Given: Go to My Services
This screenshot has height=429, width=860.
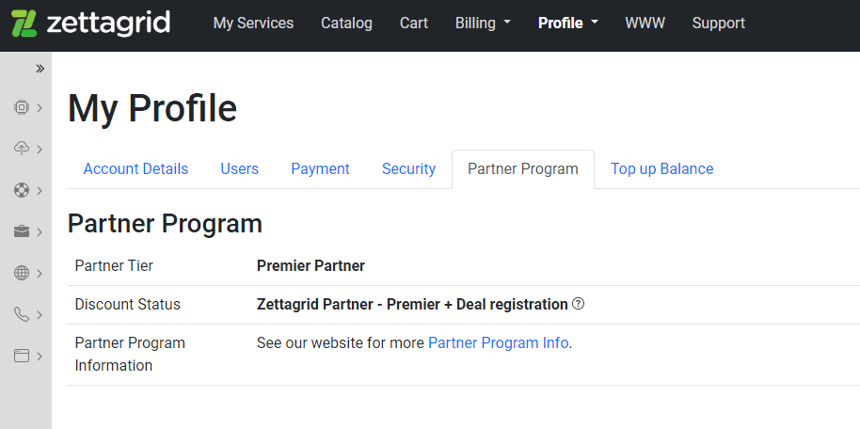Looking at the screenshot, I should pyautogui.click(x=253, y=23).
